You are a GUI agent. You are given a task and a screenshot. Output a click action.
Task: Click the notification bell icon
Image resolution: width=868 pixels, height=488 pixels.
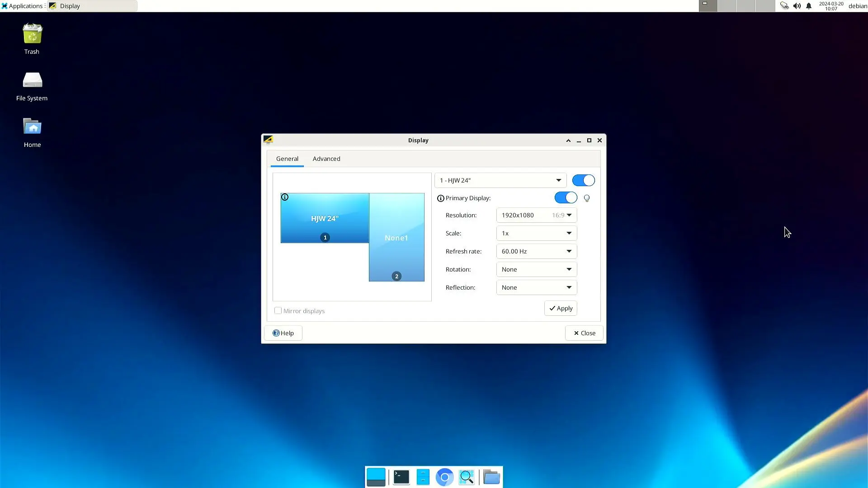tap(809, 5)
